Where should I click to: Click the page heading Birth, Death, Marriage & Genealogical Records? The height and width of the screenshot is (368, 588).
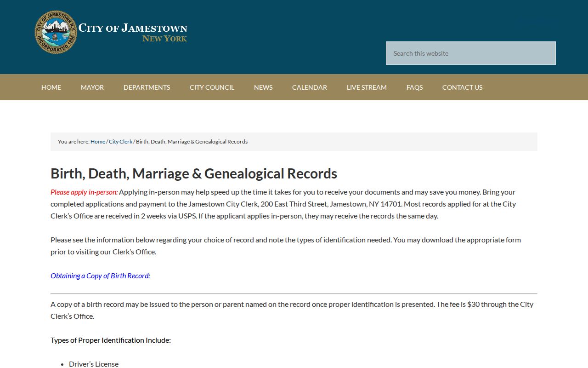pyautogui.click(x=194, y=173)
